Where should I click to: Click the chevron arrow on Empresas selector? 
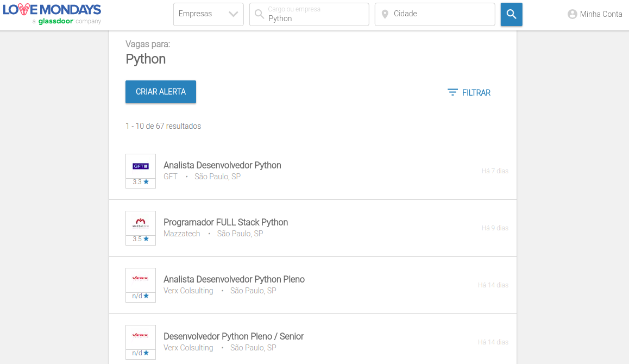233,14
